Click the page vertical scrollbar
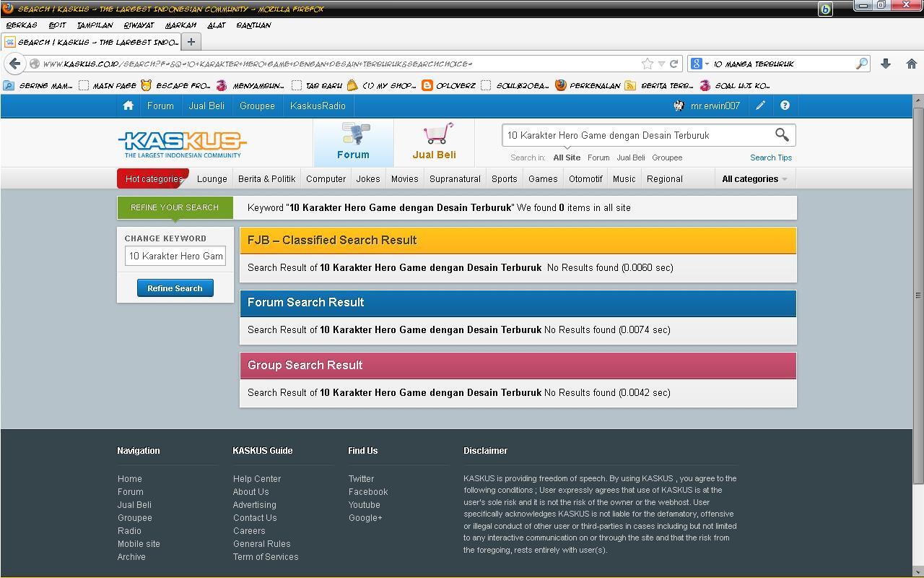 [918, 295]
